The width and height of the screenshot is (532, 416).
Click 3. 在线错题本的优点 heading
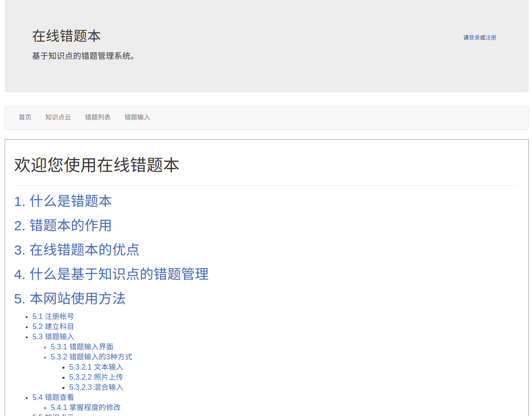tap(77, 250)
